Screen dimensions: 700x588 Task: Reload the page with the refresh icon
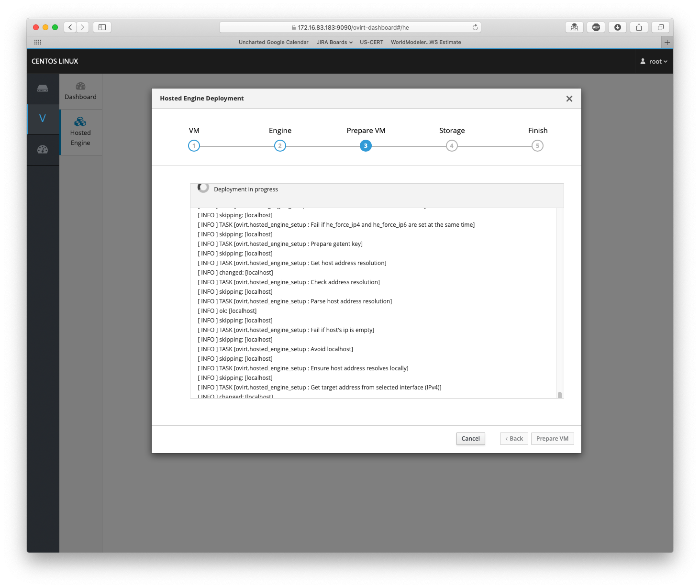tap(475, 27)
